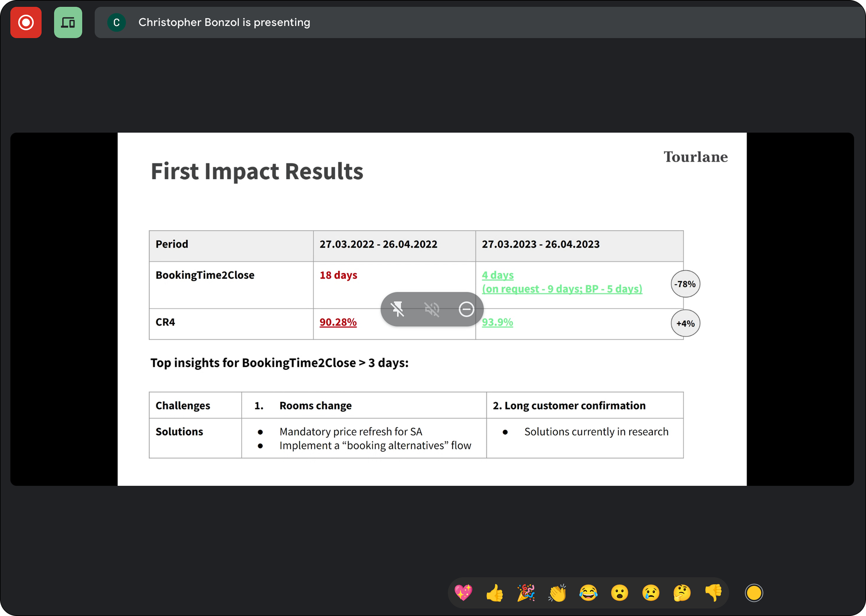
Task: Click the '27.03.2023 - 26.04.2023' header cell
Action: (580, 246)
